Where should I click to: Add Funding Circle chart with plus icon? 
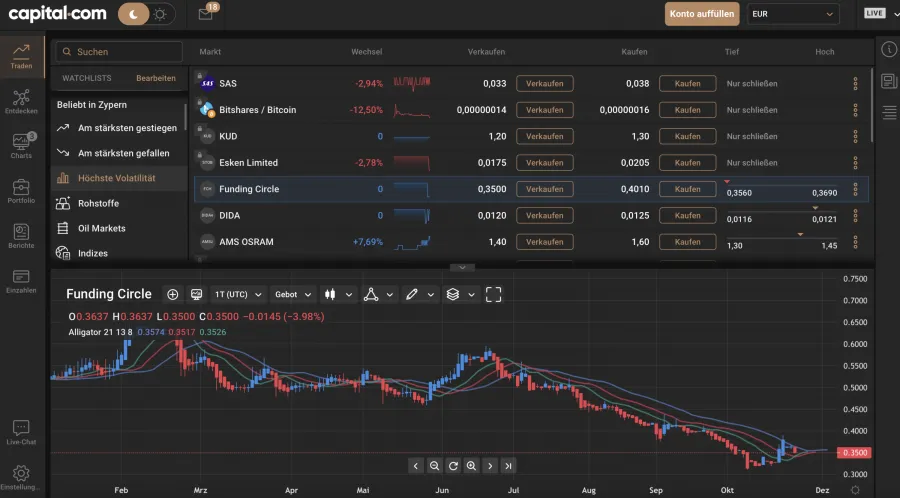pyautogui.click(x=172, y=294)
